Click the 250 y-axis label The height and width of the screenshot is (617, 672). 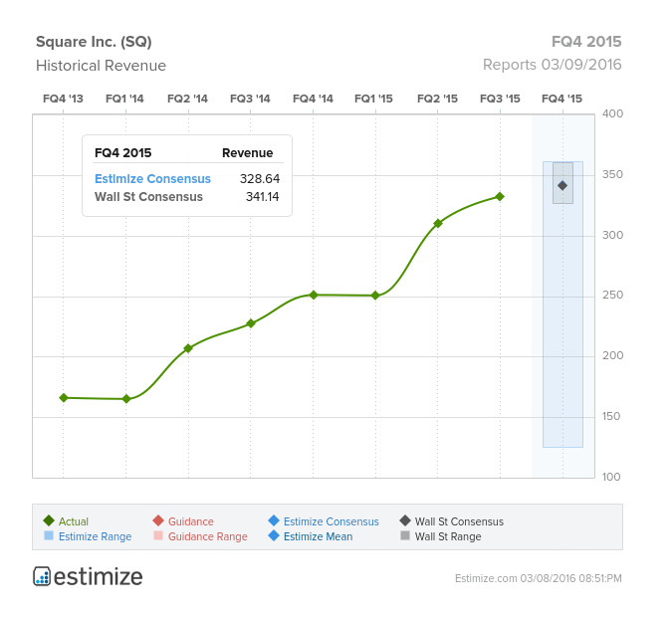coord(612,295)
